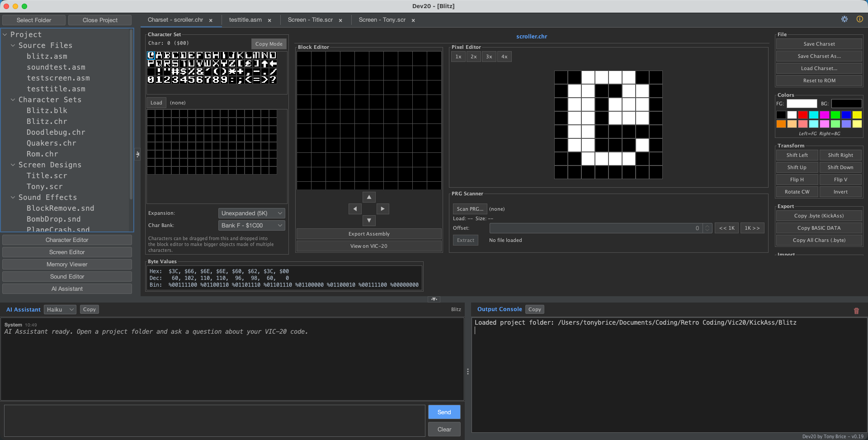Click Rotate CW in Transform

(797, 192)
